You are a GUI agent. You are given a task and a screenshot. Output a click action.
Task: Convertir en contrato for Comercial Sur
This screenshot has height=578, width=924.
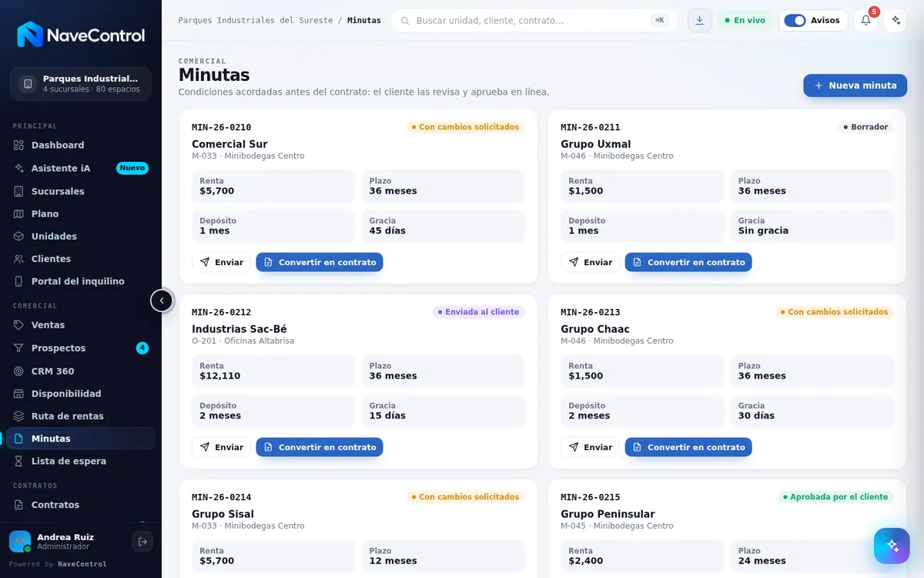tap(320, 262)
